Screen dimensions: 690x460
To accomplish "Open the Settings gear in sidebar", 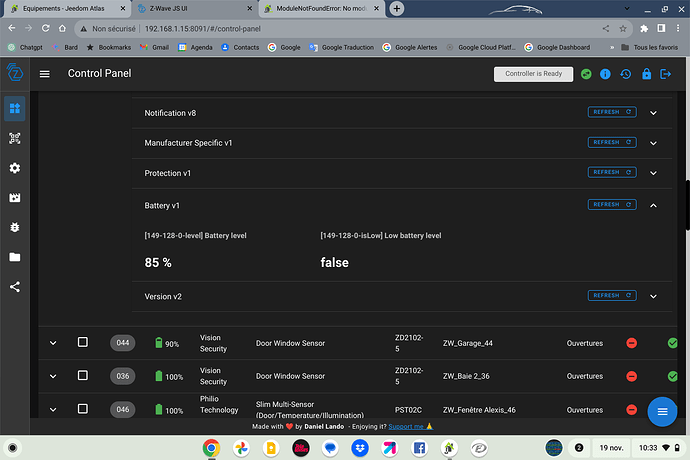I will coord(15,168).
